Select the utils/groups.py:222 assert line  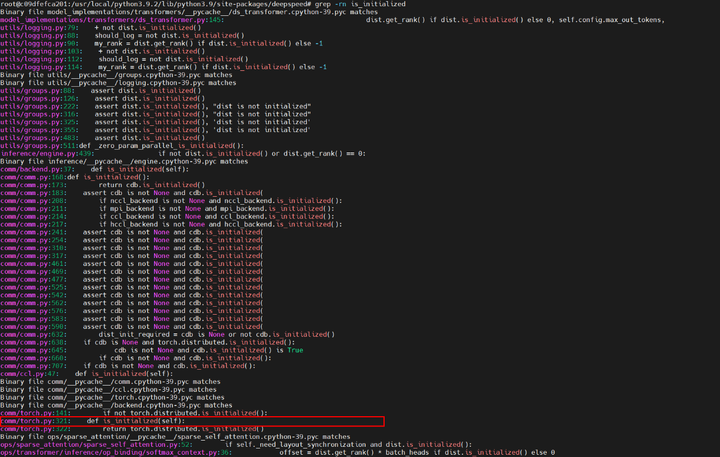pos(156,106)
